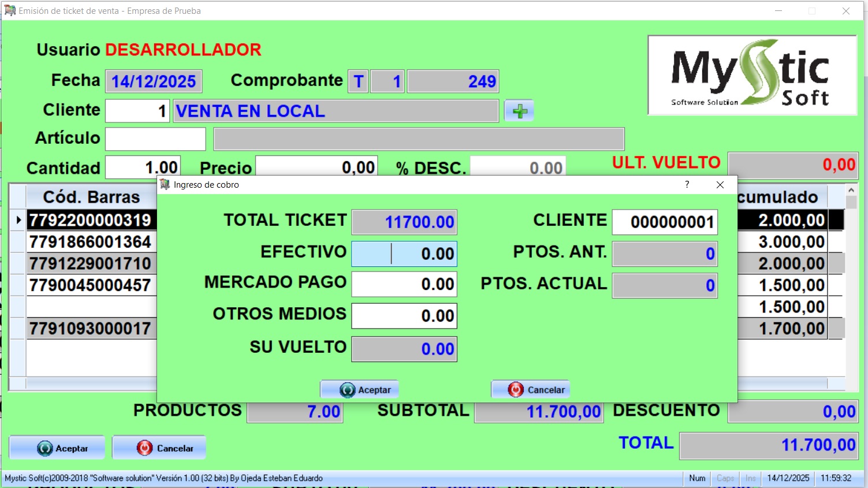The image size is (868, 488).
Task: Click the Ingreso de cobro title icon
Action: pos(165,185)
